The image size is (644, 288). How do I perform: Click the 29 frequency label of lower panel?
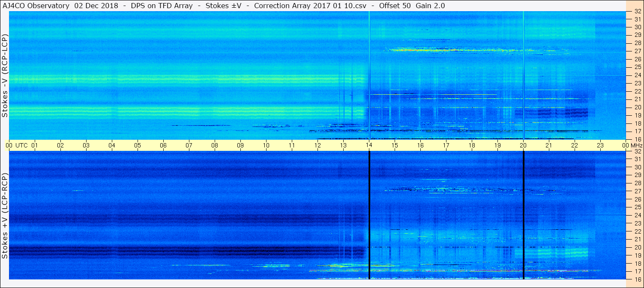638,175
